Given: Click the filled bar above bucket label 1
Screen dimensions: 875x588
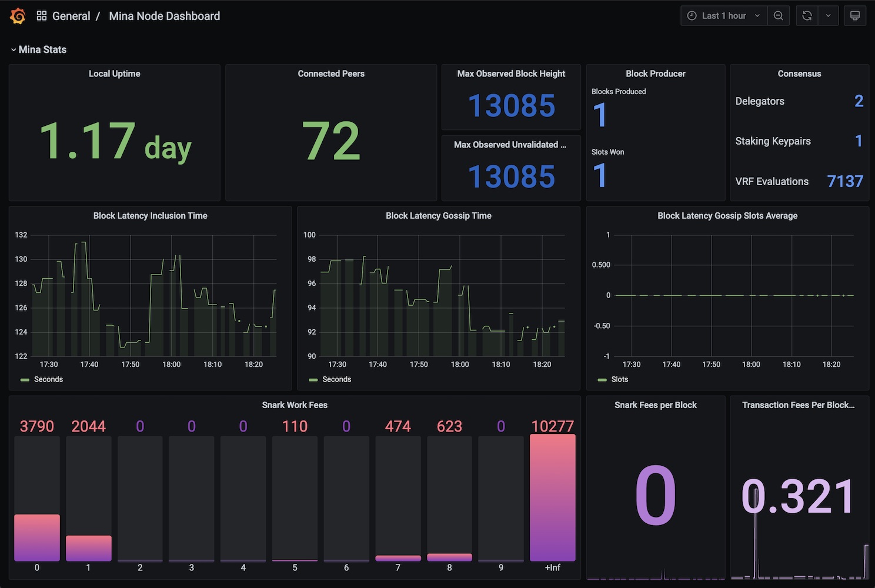Looking at the screenshot, I should pyautogui.click(x=89, y=548).
